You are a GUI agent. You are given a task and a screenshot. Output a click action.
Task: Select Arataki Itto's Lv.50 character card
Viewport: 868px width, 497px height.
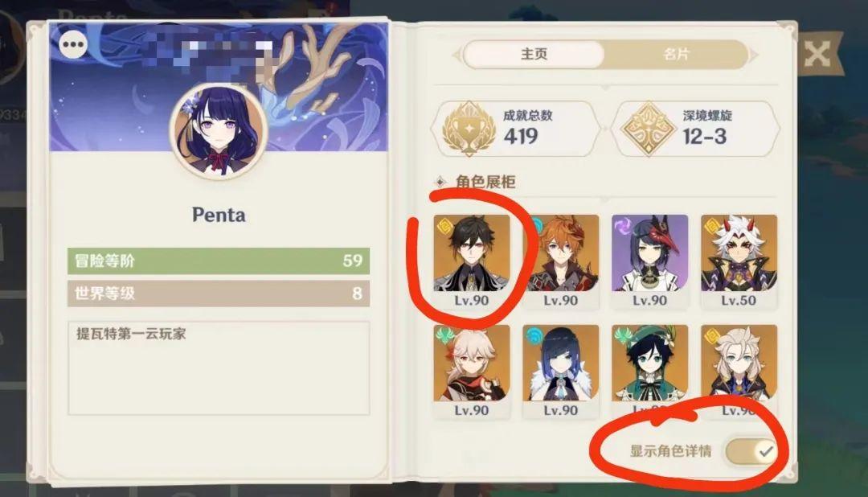[x=739, y=261]
